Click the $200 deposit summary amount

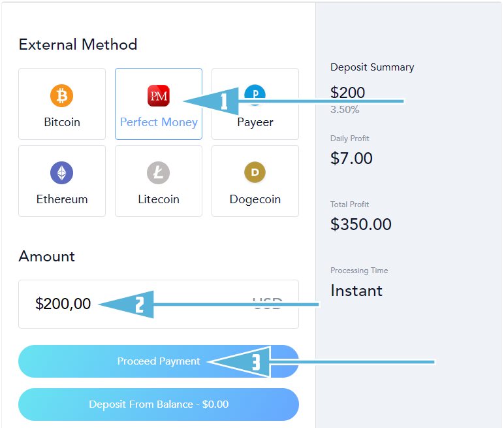click(x=348, y=93)
